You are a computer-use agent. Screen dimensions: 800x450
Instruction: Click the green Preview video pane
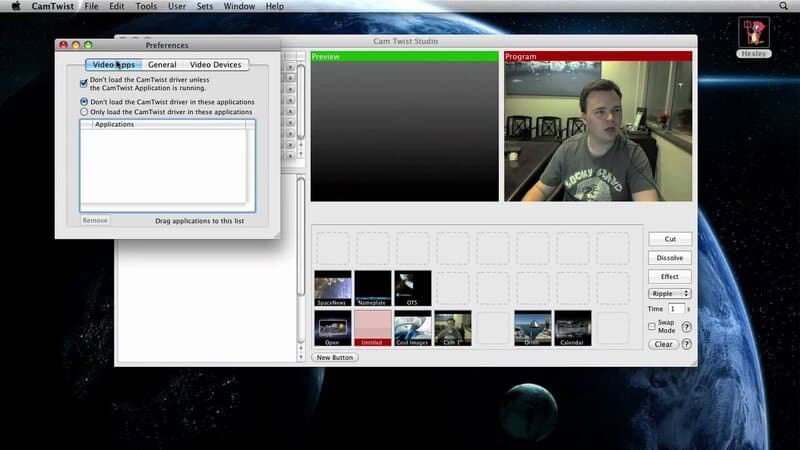(405, 126)
